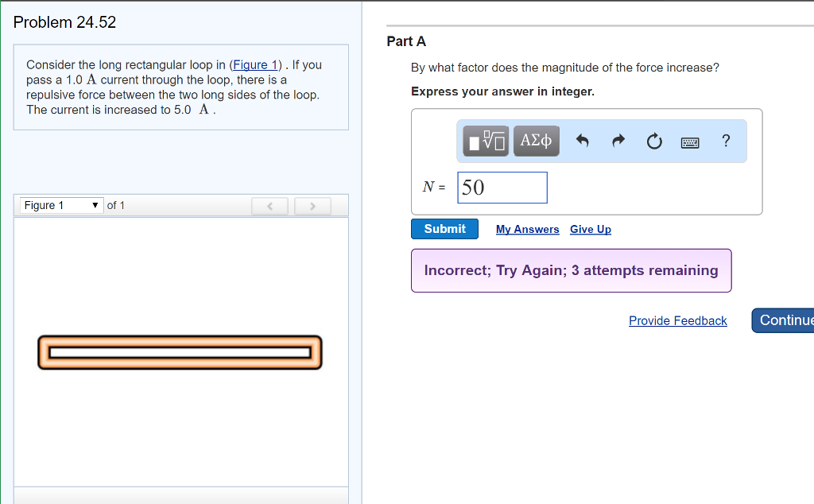
Task: Open My Answers
Action: click(x=527, y=229)
